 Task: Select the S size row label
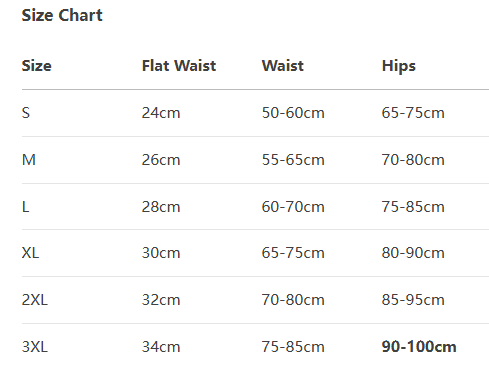(x=26, y=113)
